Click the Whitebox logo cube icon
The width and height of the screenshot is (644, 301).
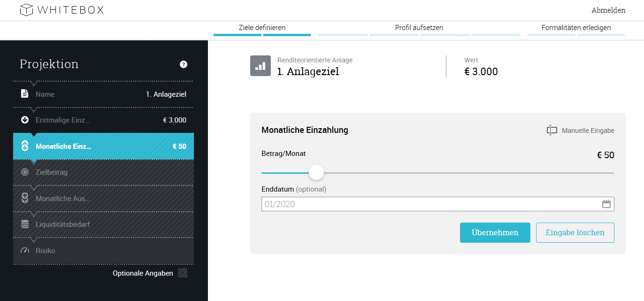tap(26, 9)
